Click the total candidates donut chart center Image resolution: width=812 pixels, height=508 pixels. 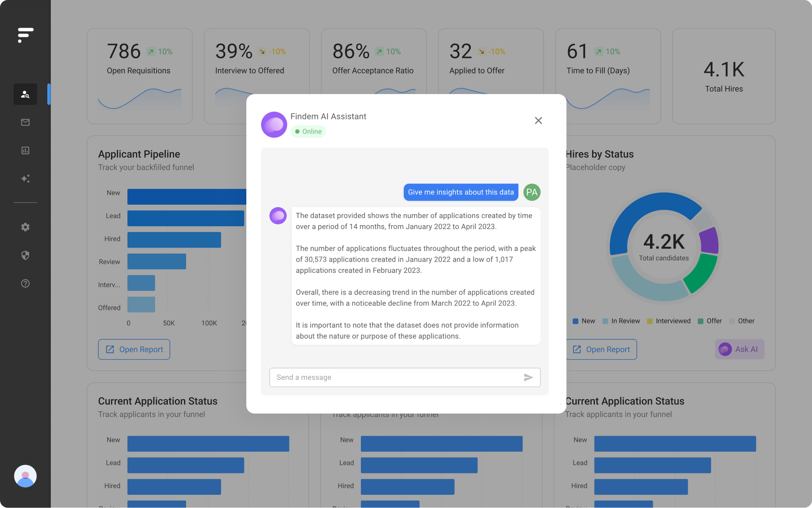[664, 246]
